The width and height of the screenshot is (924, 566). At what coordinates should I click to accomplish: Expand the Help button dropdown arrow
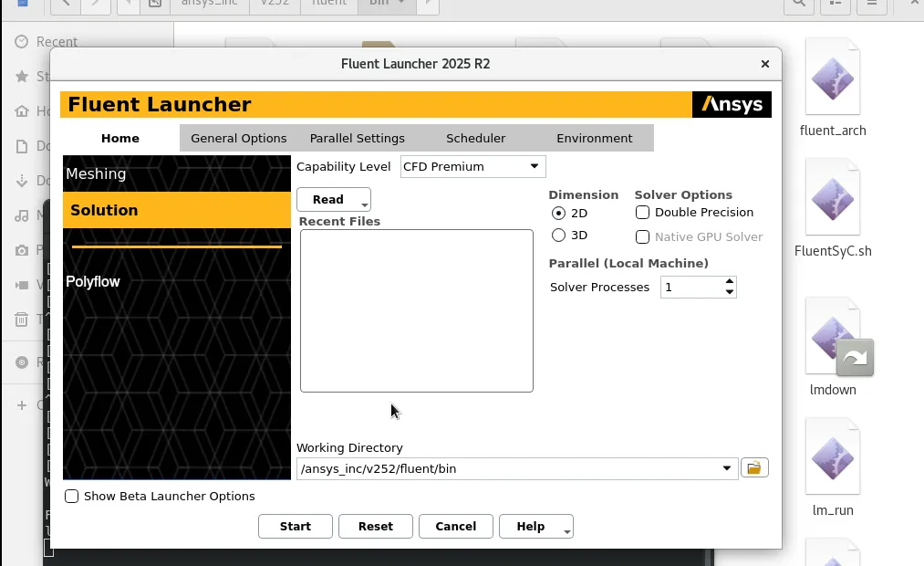(x=566, y=531)
